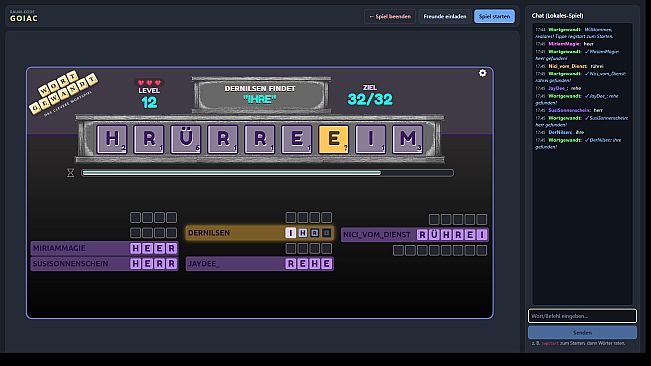The height and width of the screenshot is (366, 651).
Task: Select the H letter tile
Action: point(112,139)
